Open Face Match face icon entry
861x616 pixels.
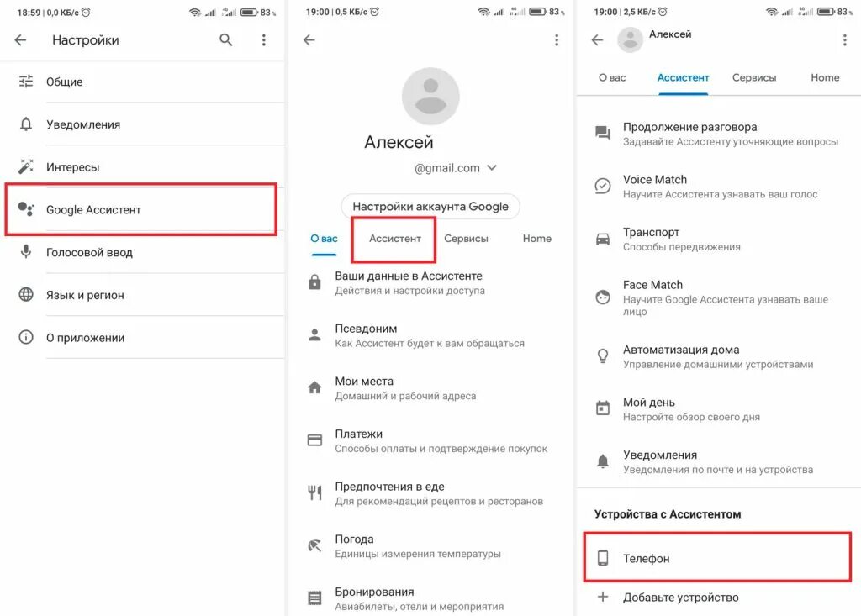point(603,297)
